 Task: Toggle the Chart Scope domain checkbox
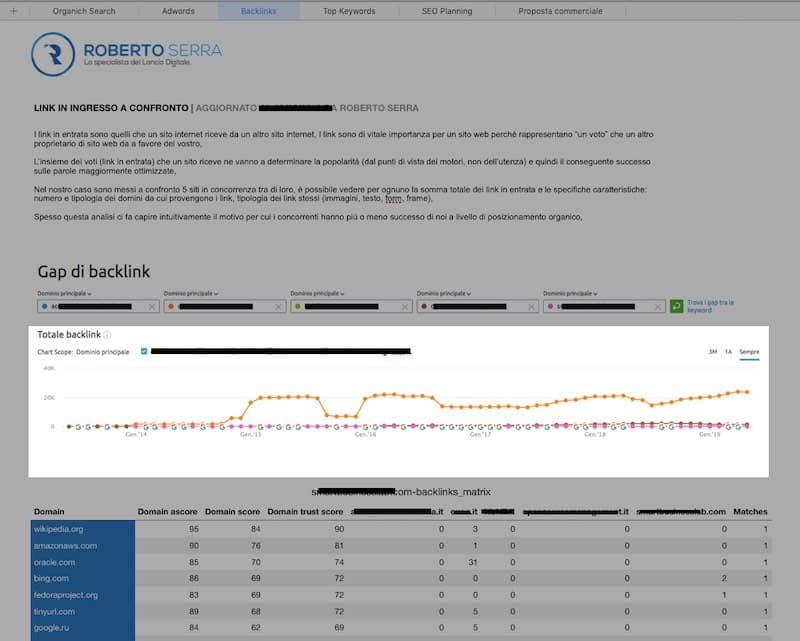(x=144, y=351)
